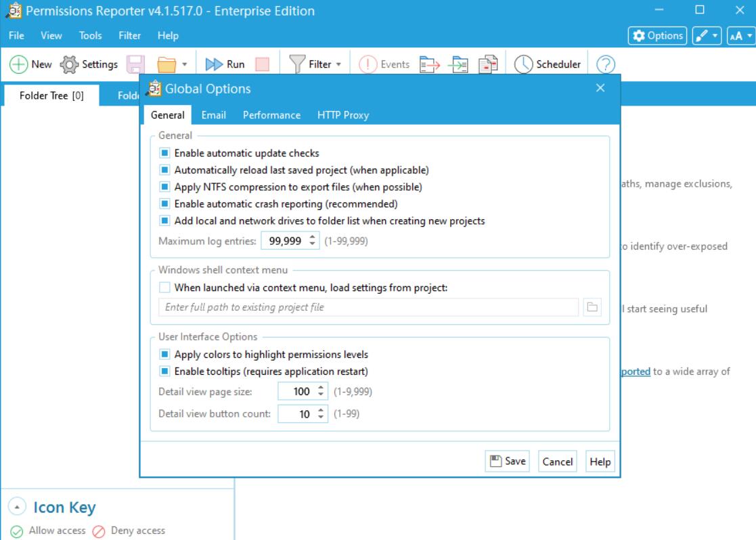Screen dimensions: 756x540
Task: Adjust Detail view button count spinner
Action: [x=321, y=413]
